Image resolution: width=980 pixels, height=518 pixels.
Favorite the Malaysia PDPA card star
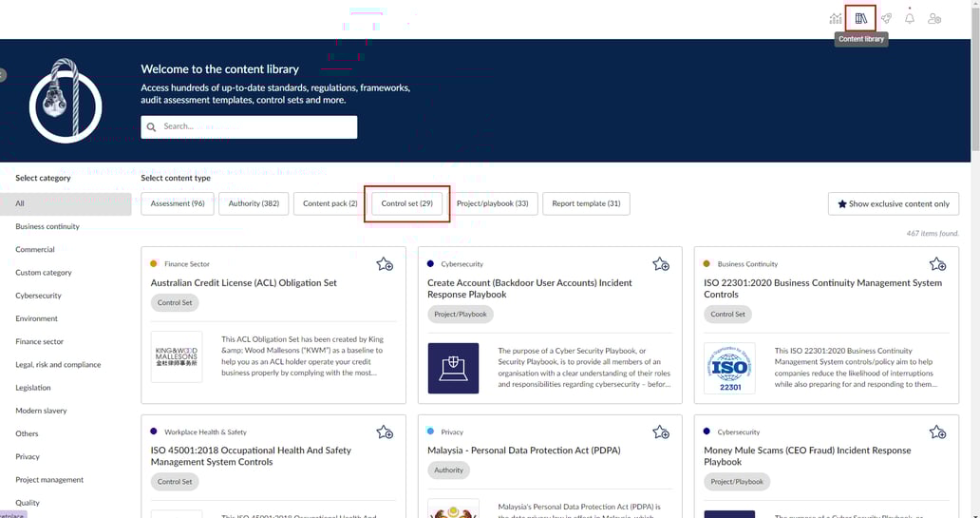pyautogui.click(x=661, y=432)
